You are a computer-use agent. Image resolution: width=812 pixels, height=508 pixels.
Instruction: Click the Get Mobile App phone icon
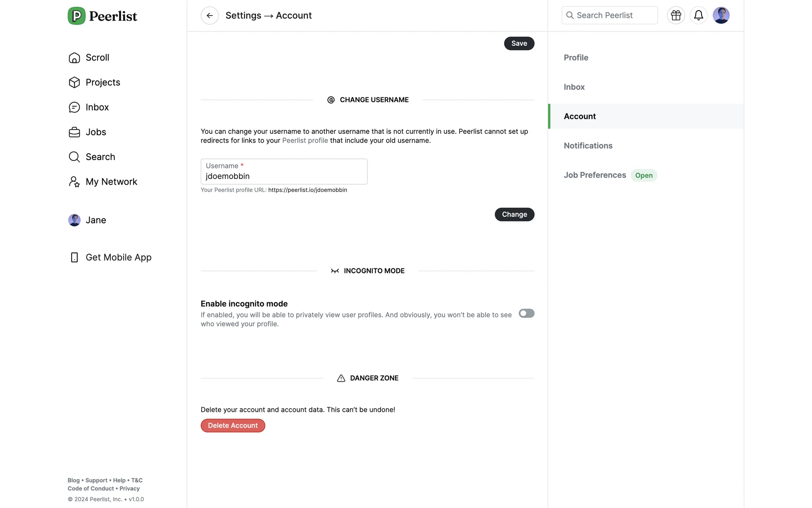click(x=74, y=257)
